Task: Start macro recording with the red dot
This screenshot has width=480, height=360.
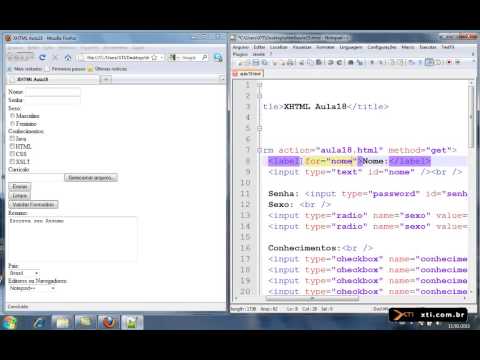Action: pyautogui.click(x=449, y=62)
